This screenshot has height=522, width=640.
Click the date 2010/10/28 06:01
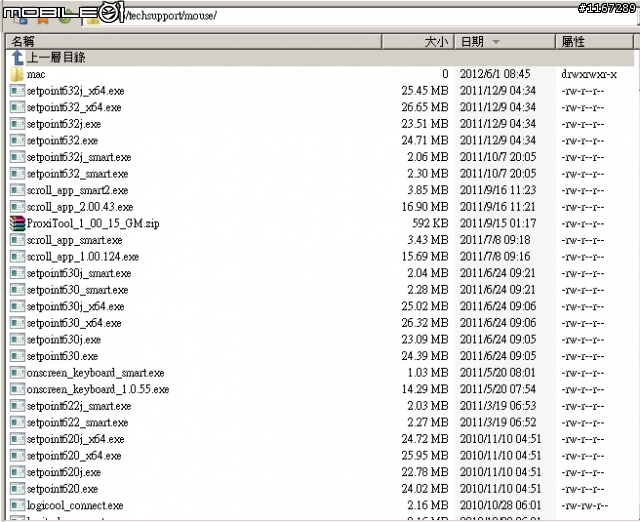coord(500,505)
